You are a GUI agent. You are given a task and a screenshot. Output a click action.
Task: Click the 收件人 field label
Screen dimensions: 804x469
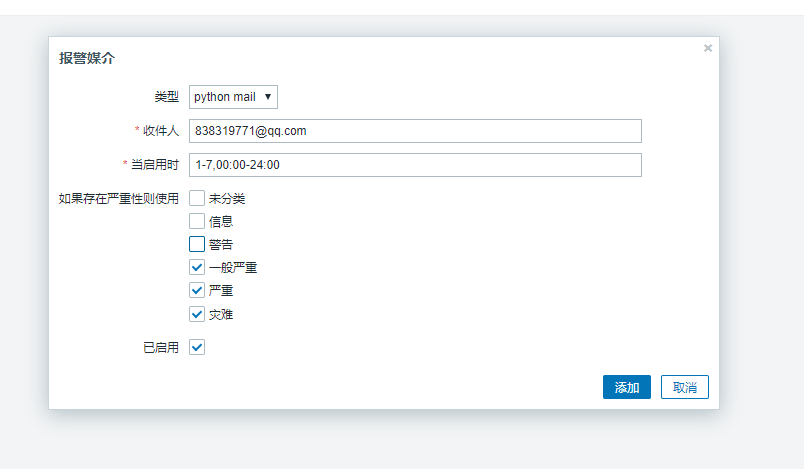coord(160,131)
